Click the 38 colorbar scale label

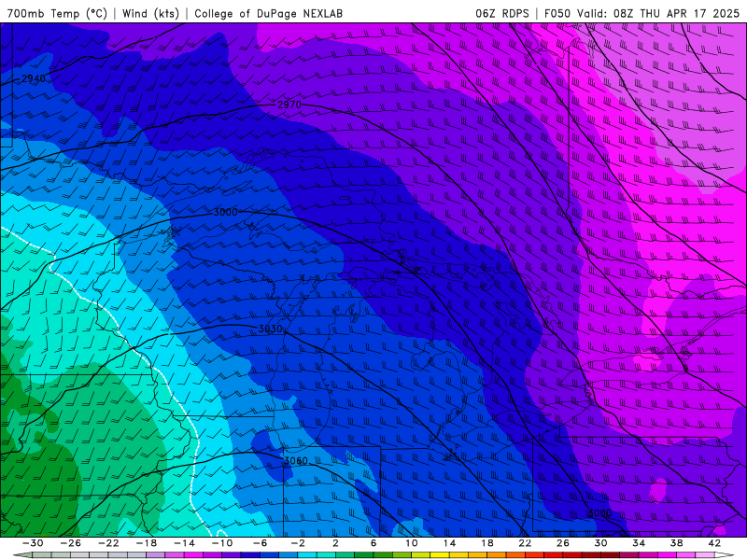coord(676,543)
